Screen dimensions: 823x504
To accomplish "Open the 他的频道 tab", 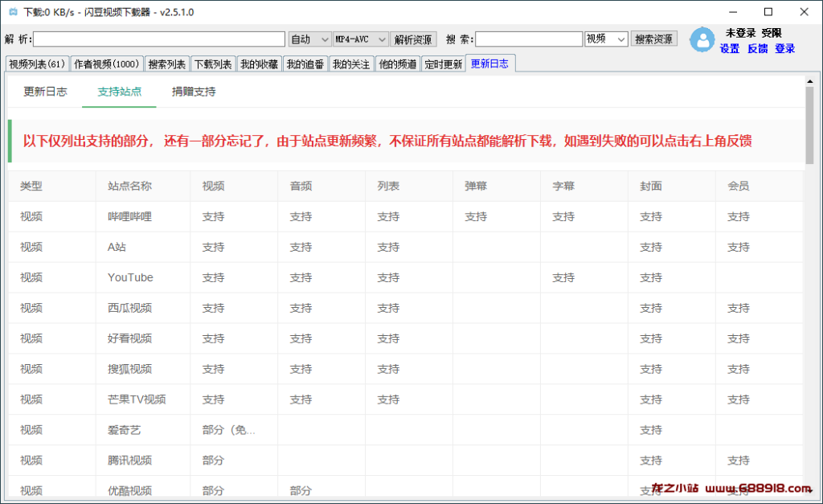I will click(398, 64).
